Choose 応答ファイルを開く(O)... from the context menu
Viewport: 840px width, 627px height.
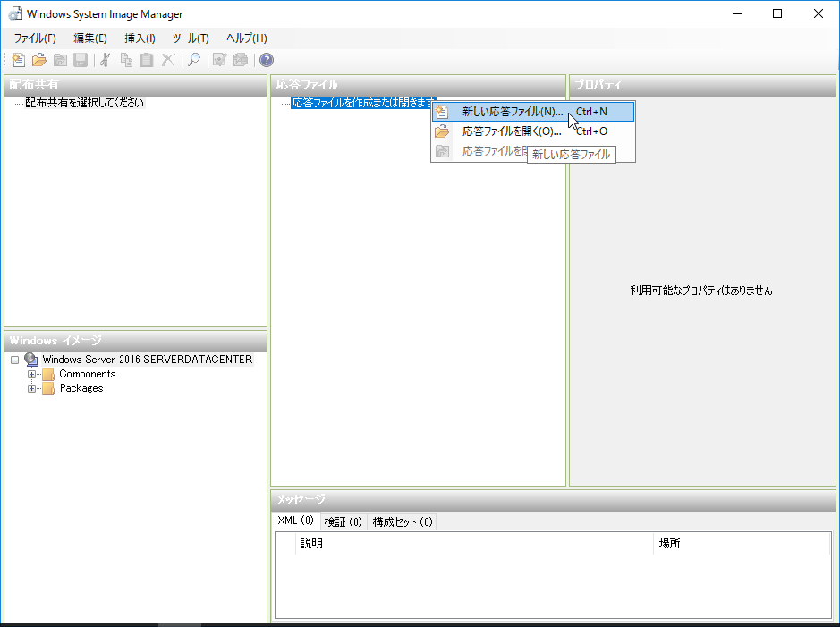point(533,131)
